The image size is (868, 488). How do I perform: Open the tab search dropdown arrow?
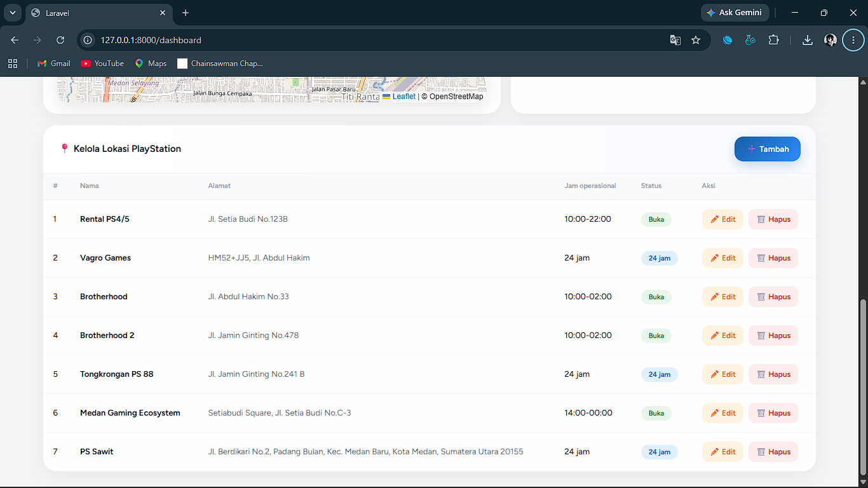(x=12, y=13)
